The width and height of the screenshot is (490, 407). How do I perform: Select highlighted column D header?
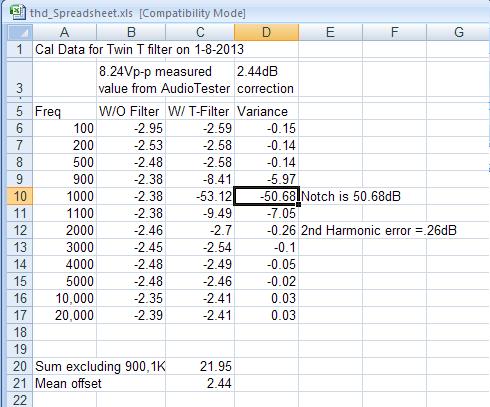coord(266,32)
